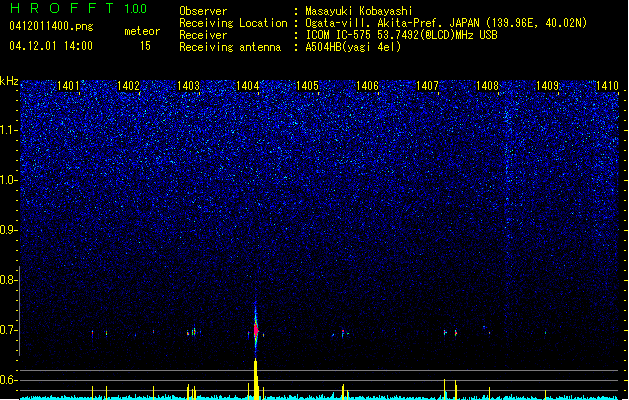Click the 0.9 kHz axis label
This screenshot has width=629, height=400.
point(8,230)
